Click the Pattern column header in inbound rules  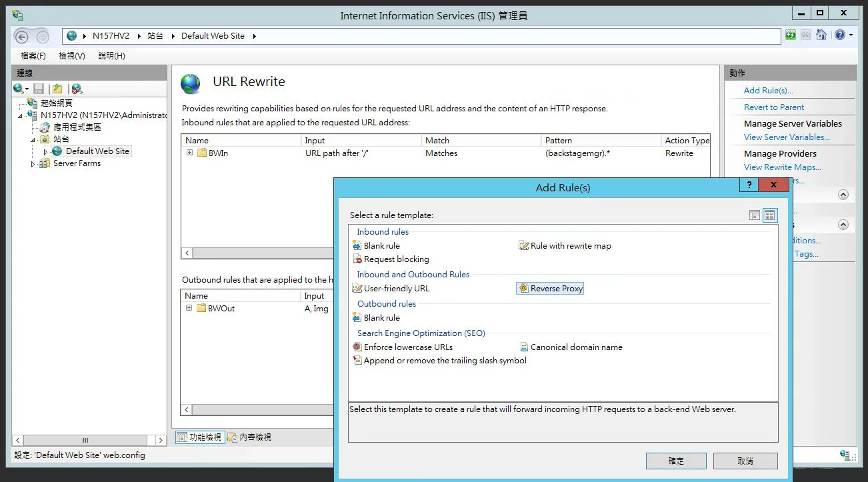[x=601, y=140]
